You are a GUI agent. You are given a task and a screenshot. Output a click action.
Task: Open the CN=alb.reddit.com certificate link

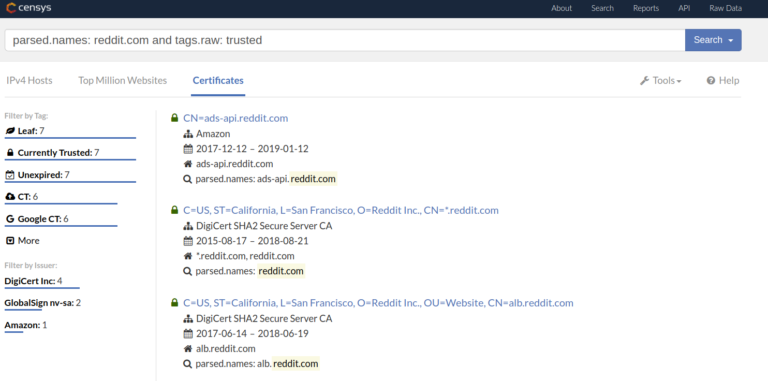coord(378,303)
